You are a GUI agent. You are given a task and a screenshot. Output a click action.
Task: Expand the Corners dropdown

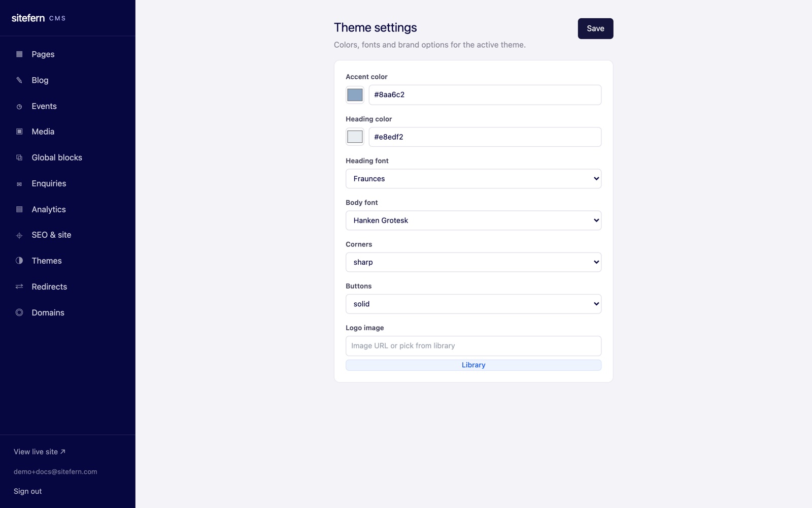(x=473, y=262)
